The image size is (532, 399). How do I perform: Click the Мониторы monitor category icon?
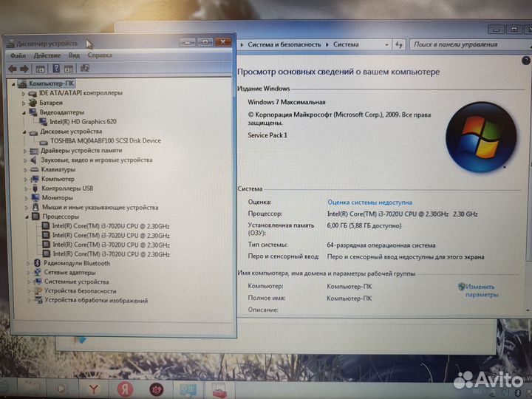pyautogui.click(x=35, y=197)
